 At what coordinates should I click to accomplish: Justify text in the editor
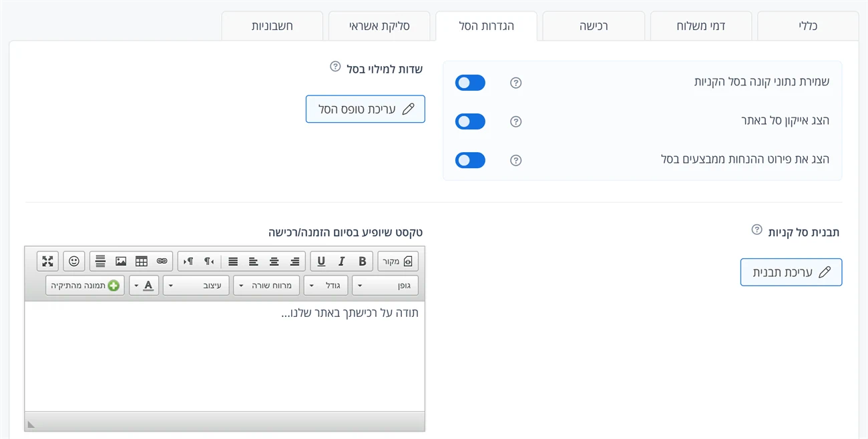tap(232, 262)
